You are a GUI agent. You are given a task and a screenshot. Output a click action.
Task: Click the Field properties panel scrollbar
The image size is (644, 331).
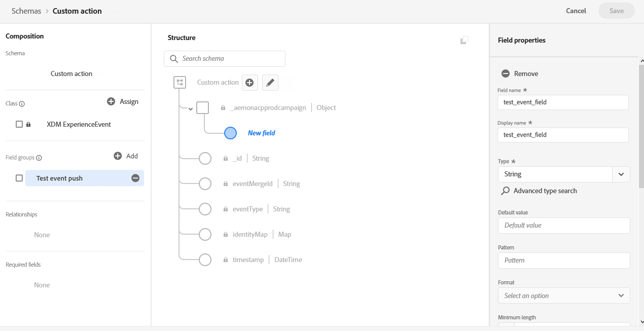pos(641,127)
